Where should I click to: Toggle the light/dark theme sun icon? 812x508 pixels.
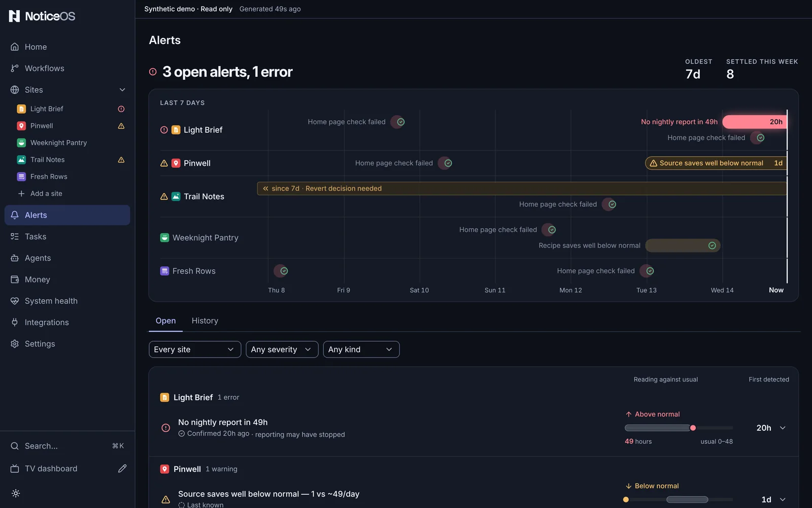[16, 493]
